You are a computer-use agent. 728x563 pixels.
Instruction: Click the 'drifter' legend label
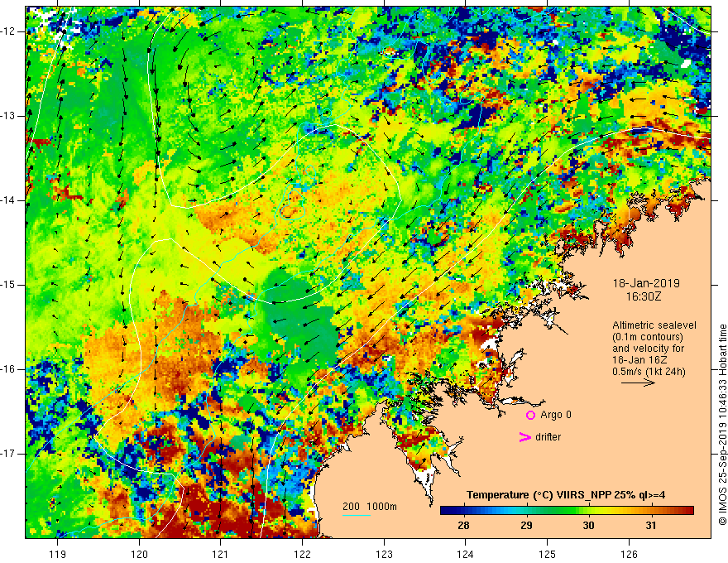(548, 437)
